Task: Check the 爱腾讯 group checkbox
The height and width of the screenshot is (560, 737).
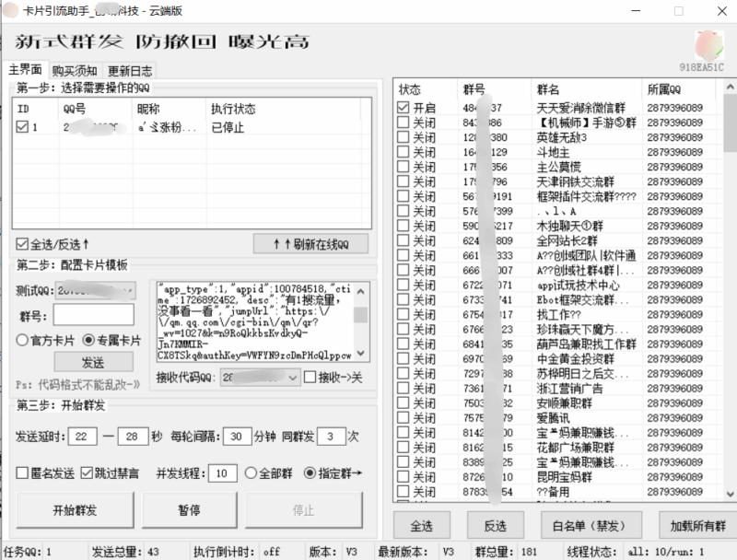Action: 404,417
